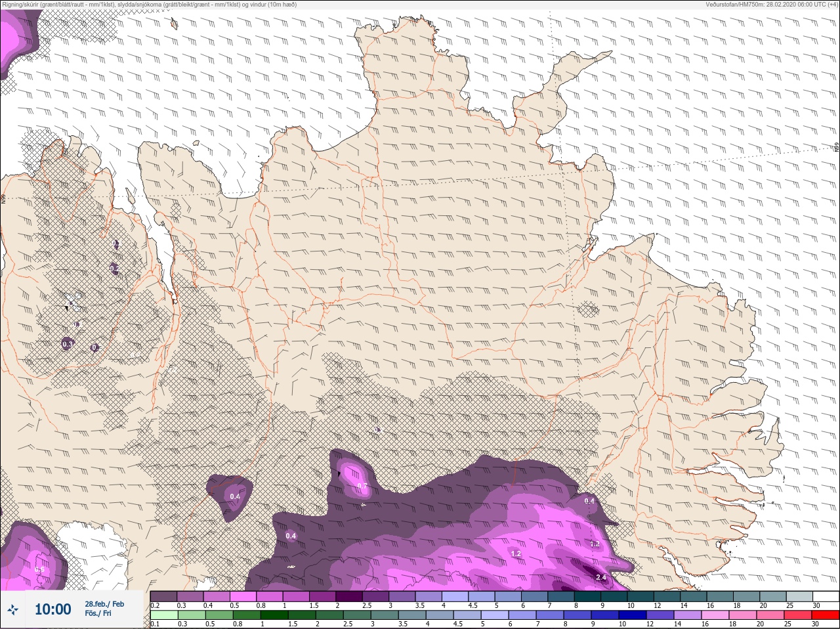Select the dark green lower swatch at 1

274,615
